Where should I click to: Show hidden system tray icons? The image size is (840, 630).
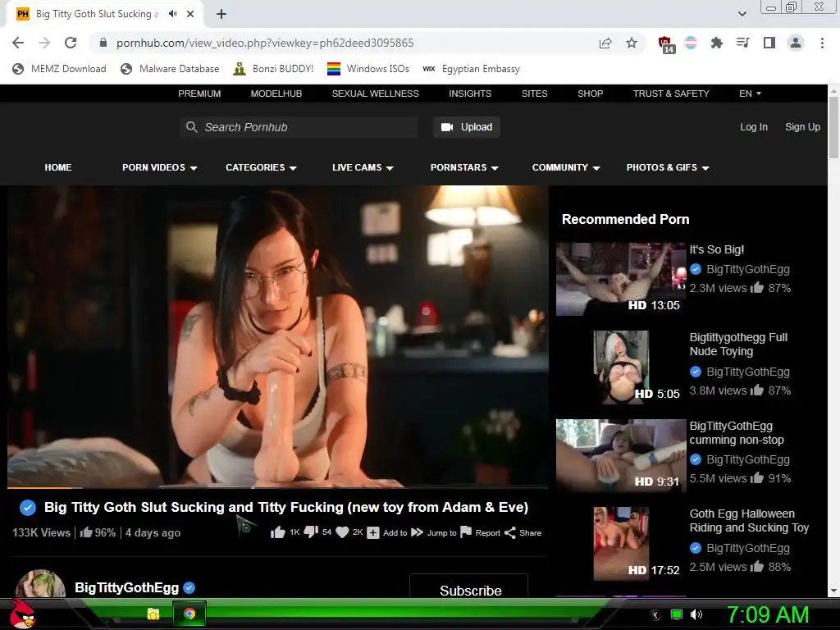coord(655,614)
